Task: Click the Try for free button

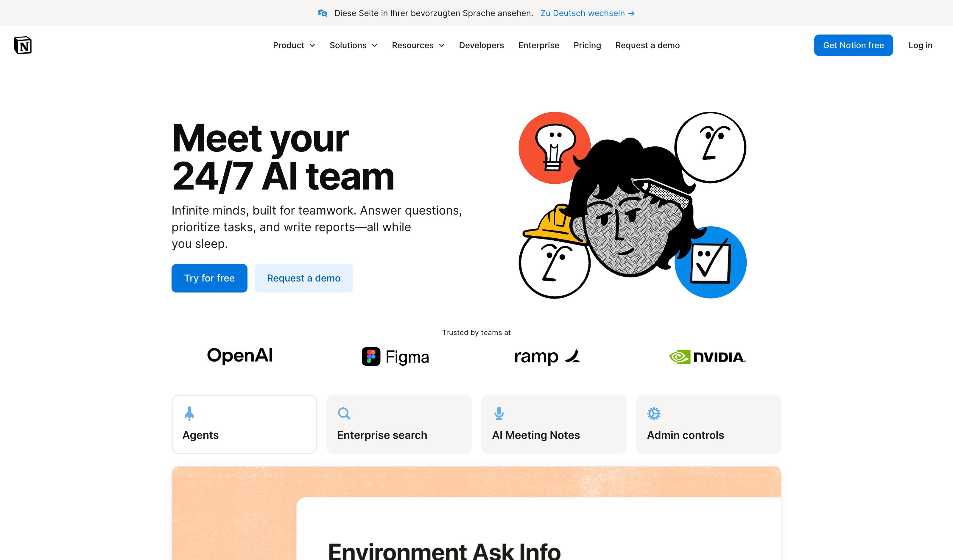Action: coord(209,278)
